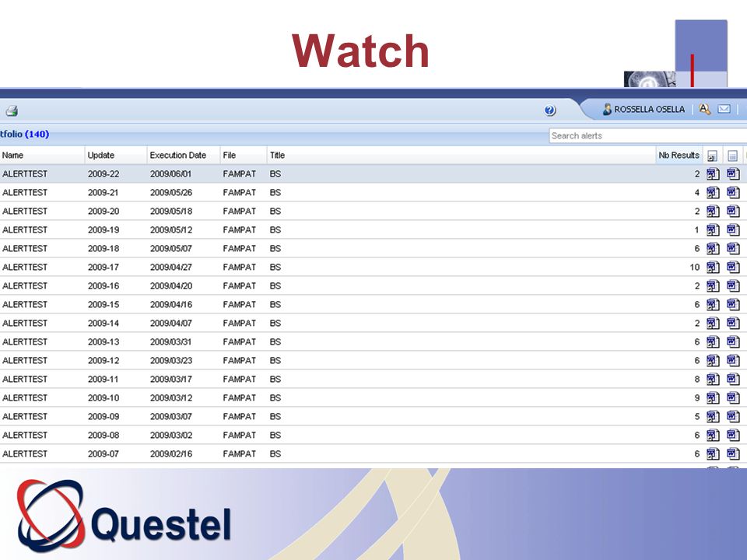
Task: Click the letter A magnifier icon
Action: [705, 109]
